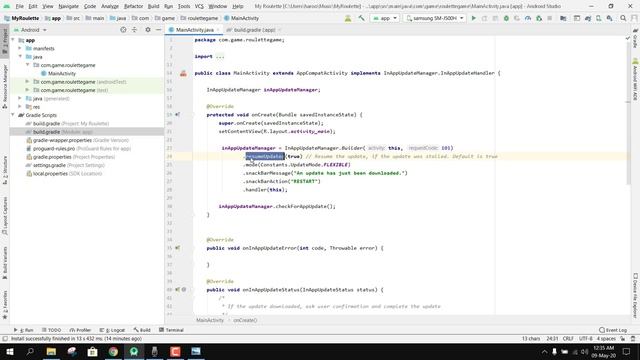The height and width of the screenshot is (360, 640).
Task: Open the Refactor menu
Action: point(133,6)
